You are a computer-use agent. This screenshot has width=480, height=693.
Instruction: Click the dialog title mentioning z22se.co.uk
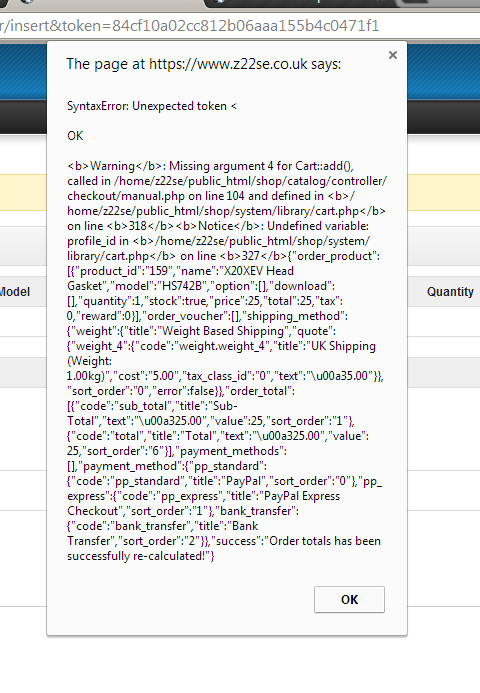click(x=204, y=64)
